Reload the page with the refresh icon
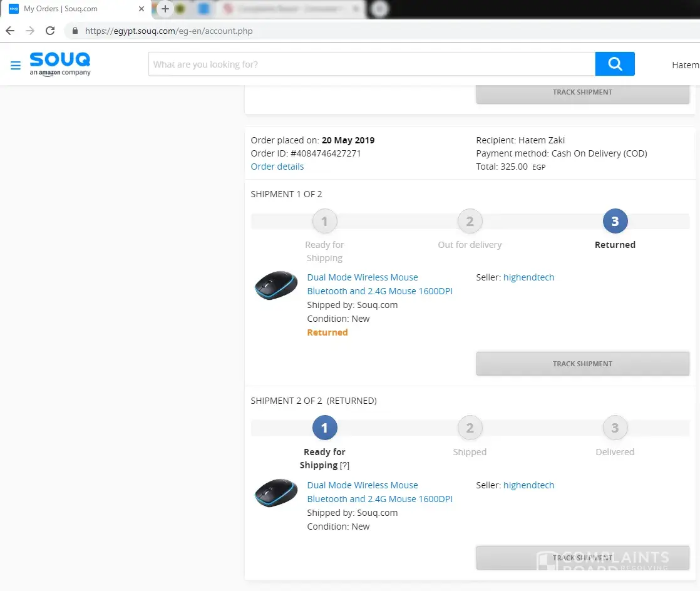 (x=50, y=31)
